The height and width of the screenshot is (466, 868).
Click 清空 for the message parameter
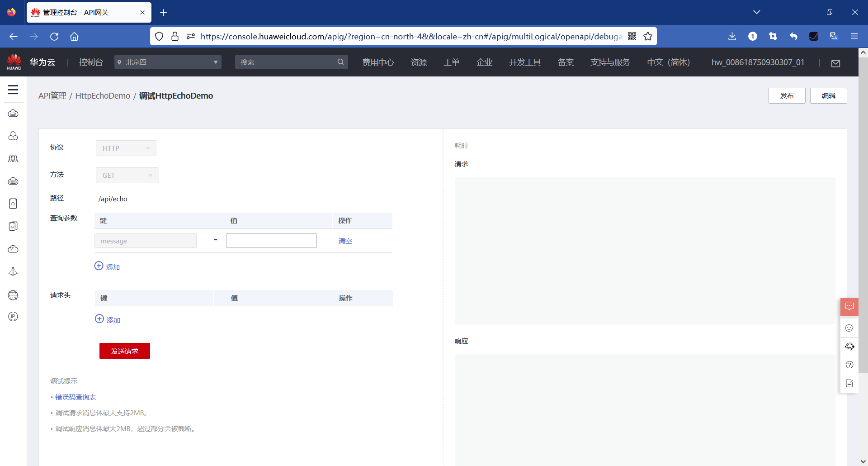[x=345, y=241]
